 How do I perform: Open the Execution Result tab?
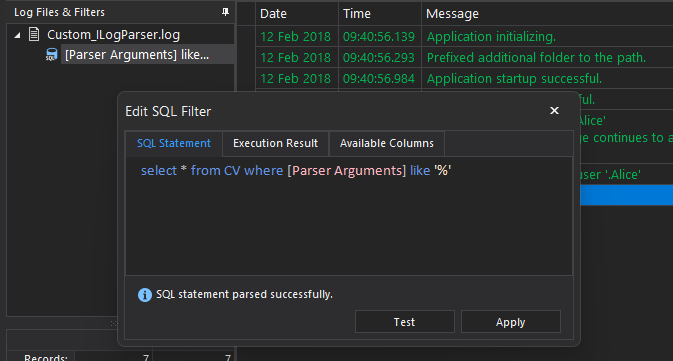point(276,143)
